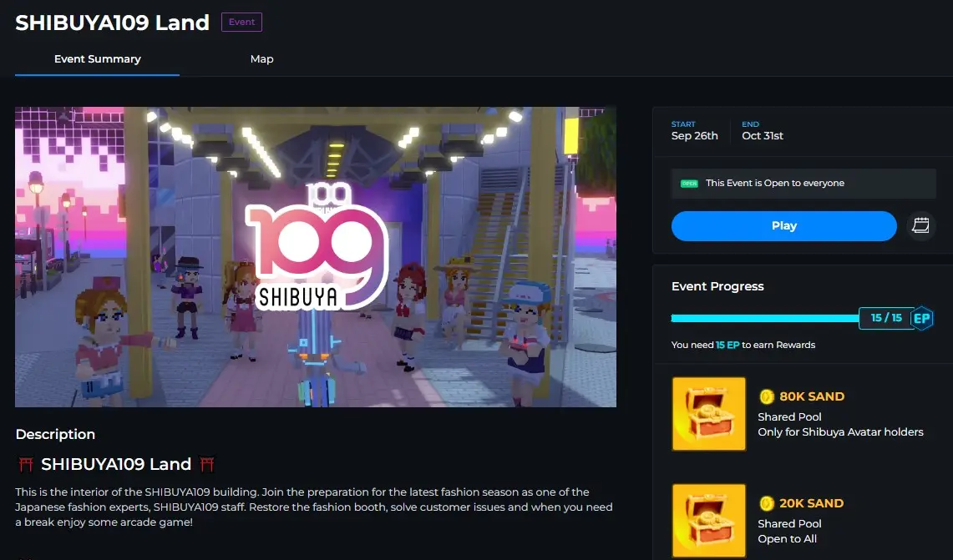
Task: Click the gold coin beside 20K SAND
Action: pos(767,503)
